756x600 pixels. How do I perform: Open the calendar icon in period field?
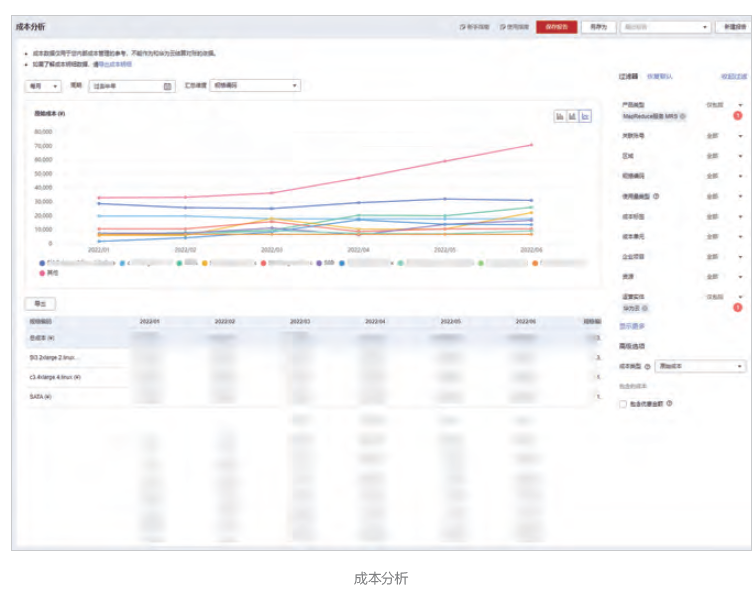tap(167, 86)
